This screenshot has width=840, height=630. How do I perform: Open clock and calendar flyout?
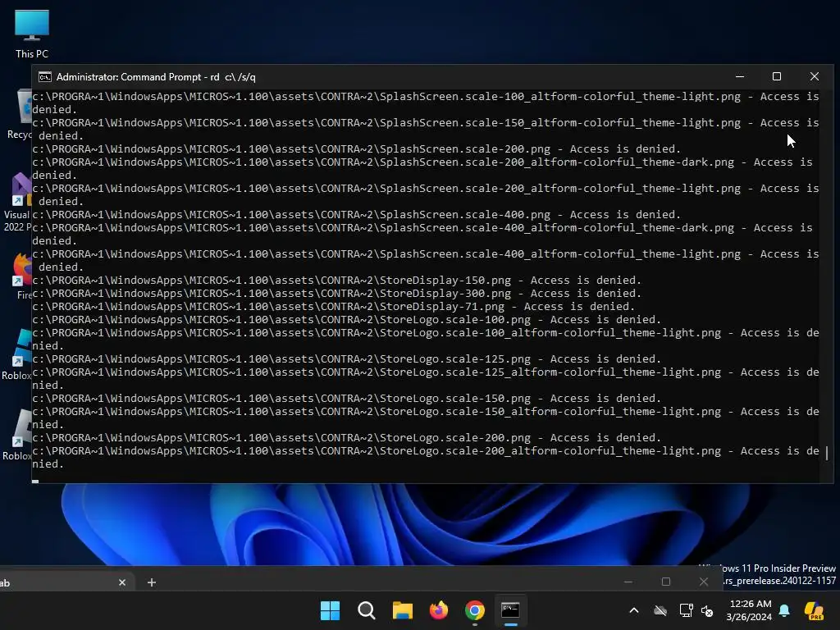coord(750,610)
